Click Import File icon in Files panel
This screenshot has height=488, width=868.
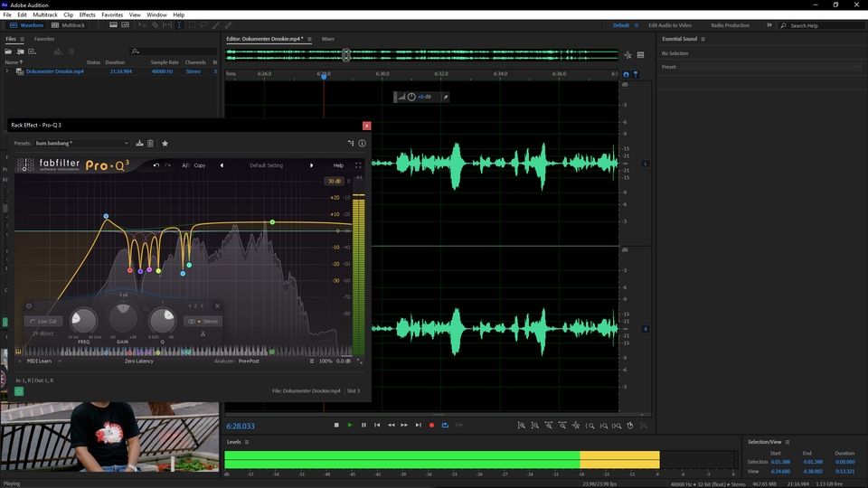[21, 52]
